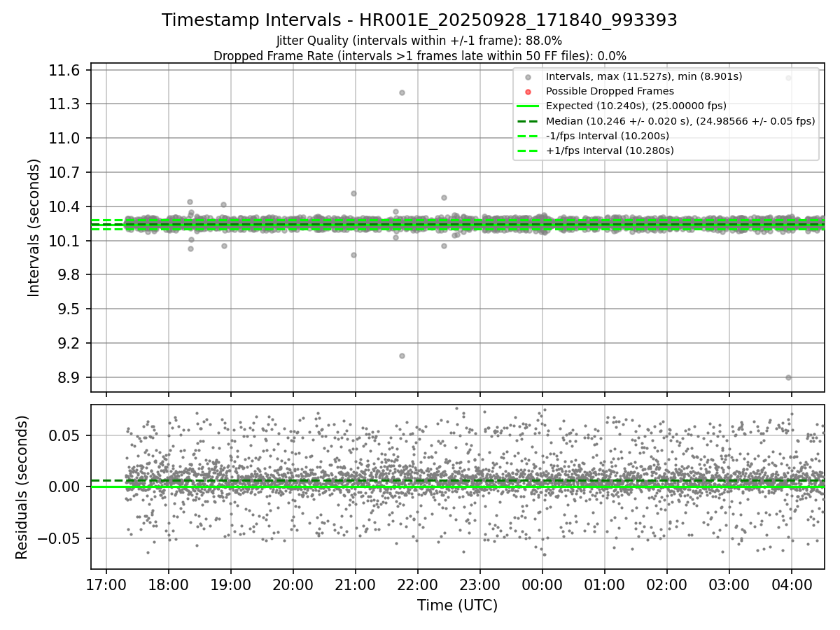Image resolution: width=840 pixels, height=630 pixels.
Task: Click the outlier point just below 10.0 seconds at 21:00
Action: 353,255
